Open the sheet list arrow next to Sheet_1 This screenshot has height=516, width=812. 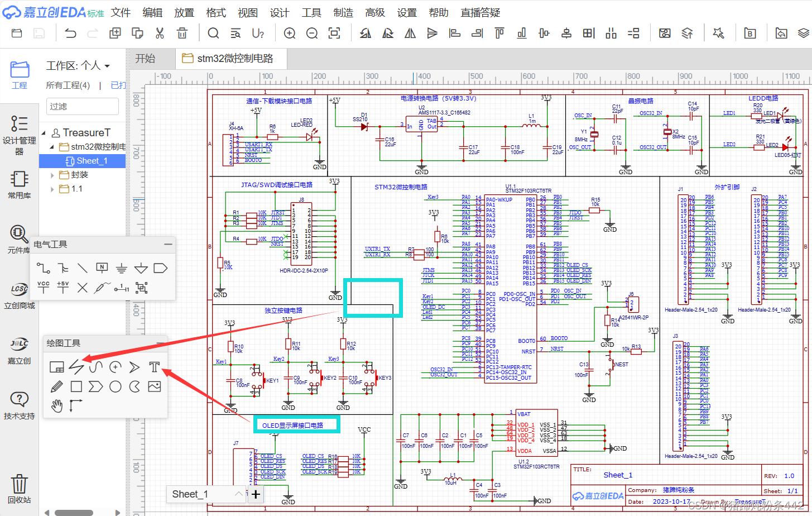tap(239, 494)
